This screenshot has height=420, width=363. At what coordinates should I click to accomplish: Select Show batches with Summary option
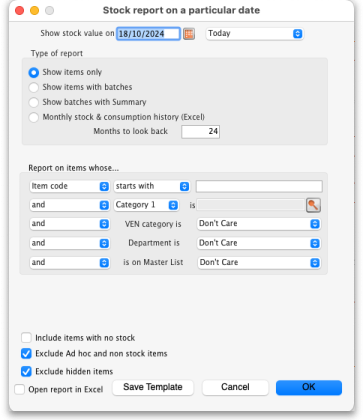point(34,102)
